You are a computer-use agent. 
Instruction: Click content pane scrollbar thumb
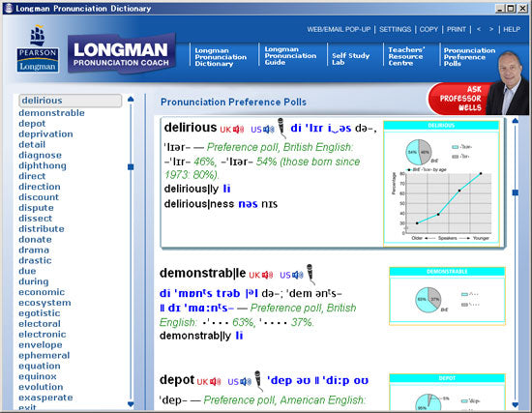515,192
